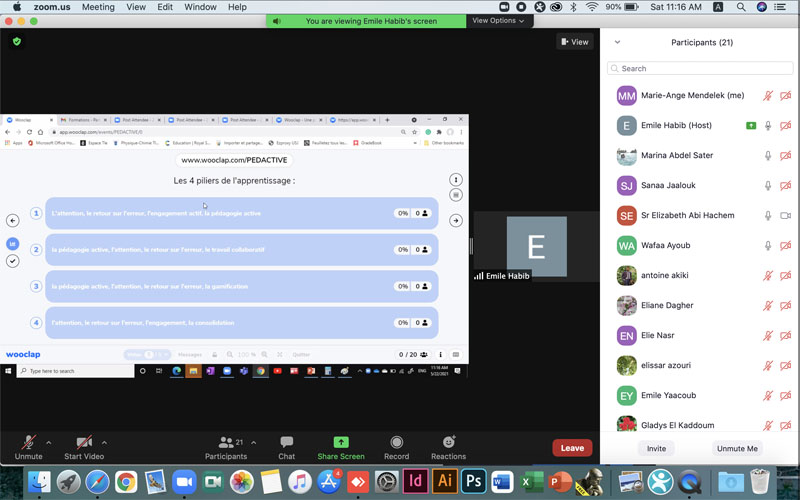Select Wooclap answer option 3 bar
Viewport: 800px width, 500px height.
click(242, 286)
